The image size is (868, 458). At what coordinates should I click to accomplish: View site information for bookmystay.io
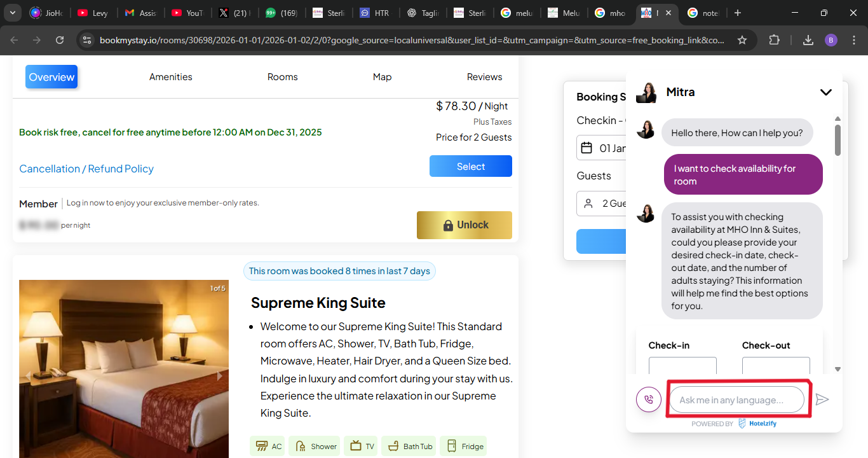tap(87, 40)
